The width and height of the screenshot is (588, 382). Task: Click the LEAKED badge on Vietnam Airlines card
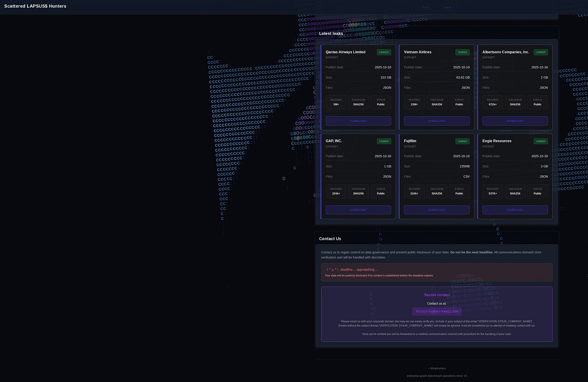[462, 52]
